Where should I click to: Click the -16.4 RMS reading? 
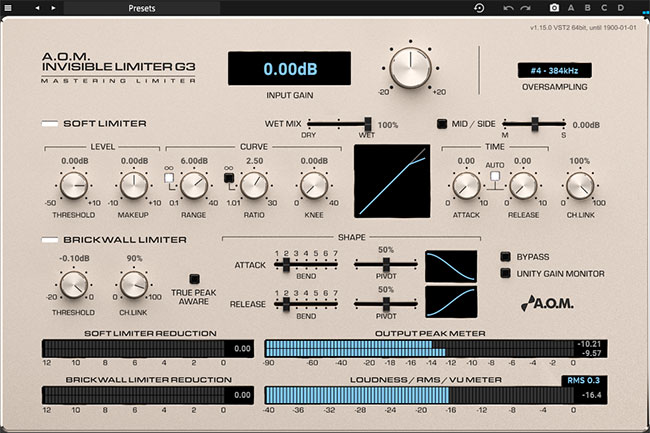tap(592, 395)
